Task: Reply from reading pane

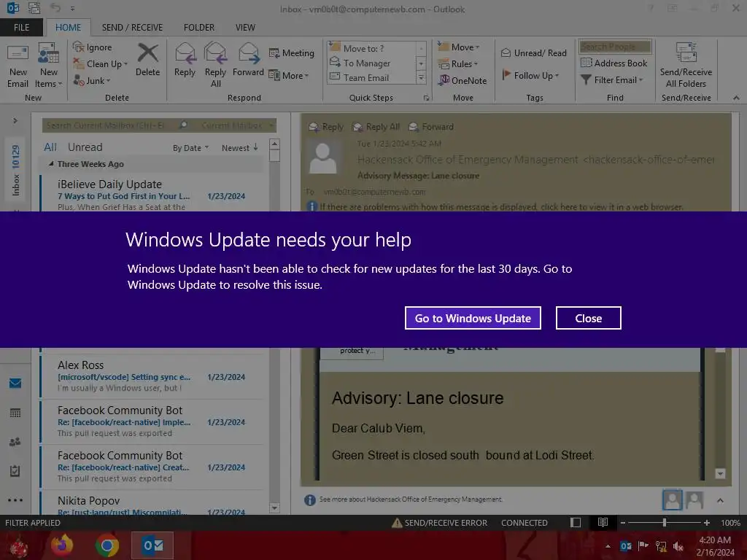Action: click(326, 127)
